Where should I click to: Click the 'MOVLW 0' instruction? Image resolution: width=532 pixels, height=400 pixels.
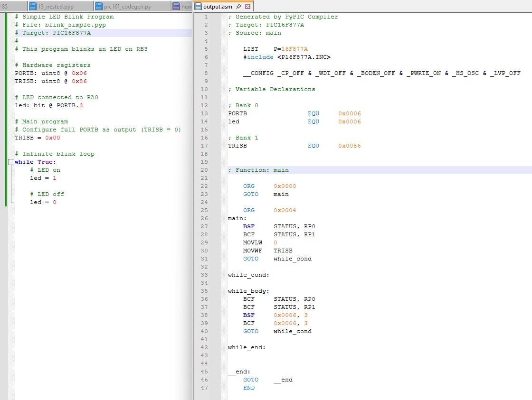[x=260, y=243]
